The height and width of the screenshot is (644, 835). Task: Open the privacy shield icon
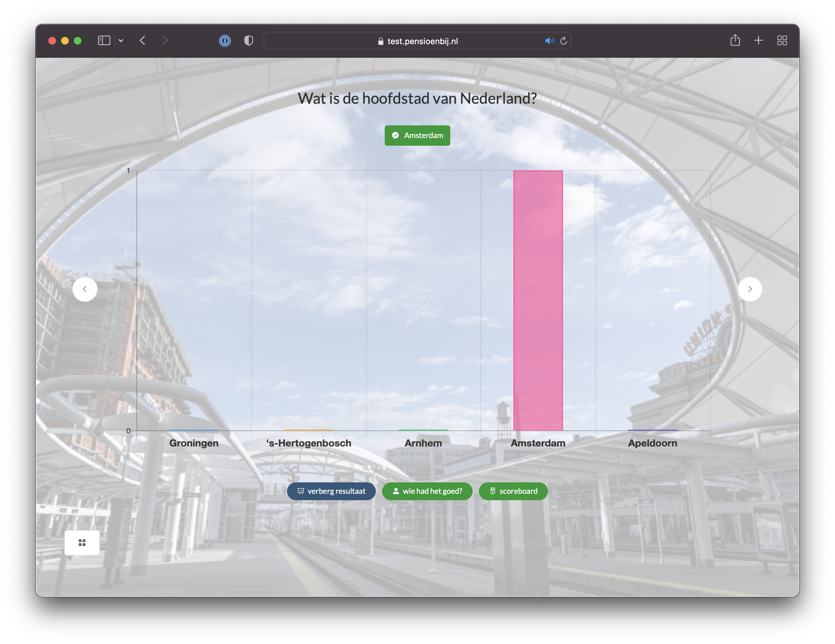pyautogui.click(x=249, y=40)
